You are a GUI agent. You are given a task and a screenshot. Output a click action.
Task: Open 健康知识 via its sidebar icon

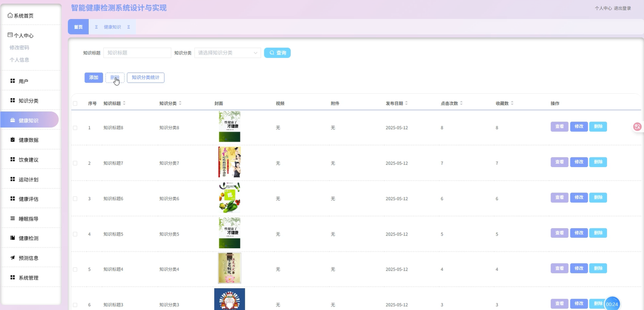click(12, 120)
